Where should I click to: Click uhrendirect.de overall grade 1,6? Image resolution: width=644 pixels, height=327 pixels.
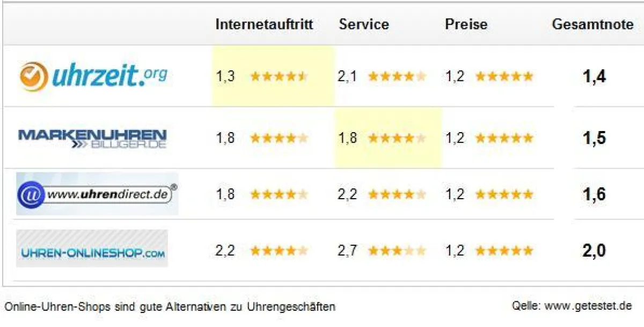(594, 194)
